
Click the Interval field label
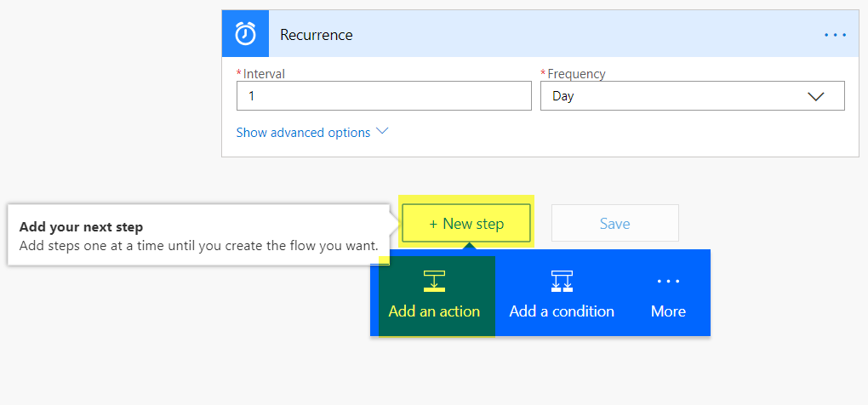point(264,73)
